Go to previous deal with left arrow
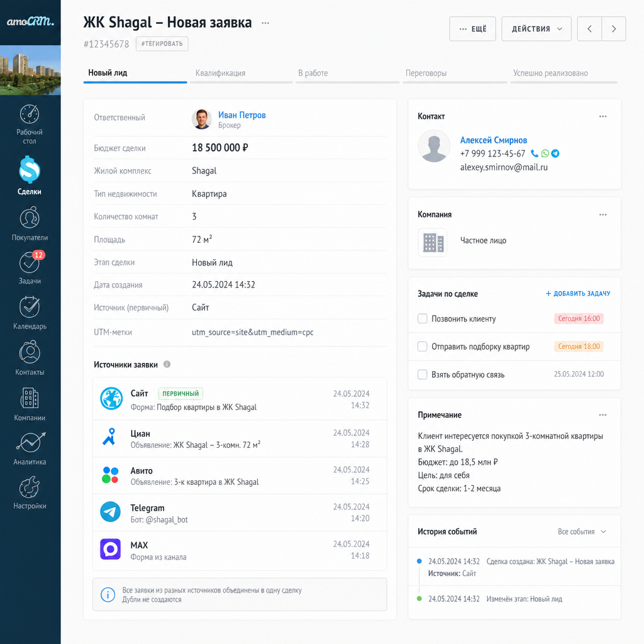644x644 pixels. click(589, 29)
